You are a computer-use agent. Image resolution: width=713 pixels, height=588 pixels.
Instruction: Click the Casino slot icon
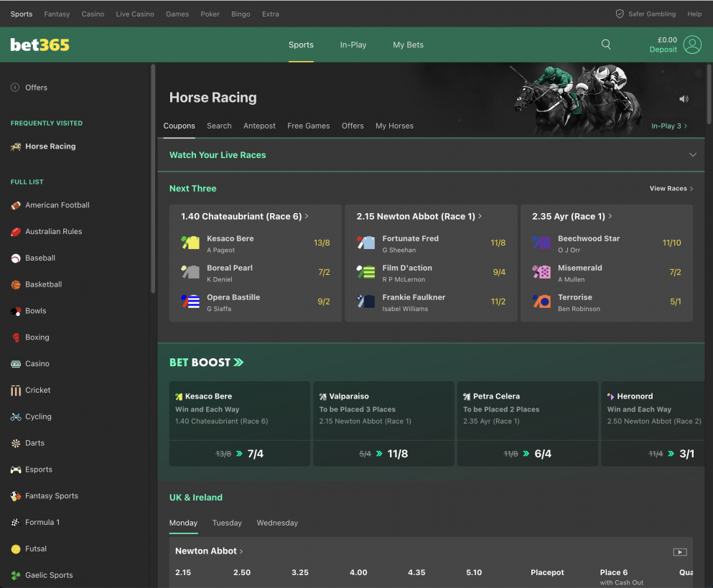click(x=16, y=364)
